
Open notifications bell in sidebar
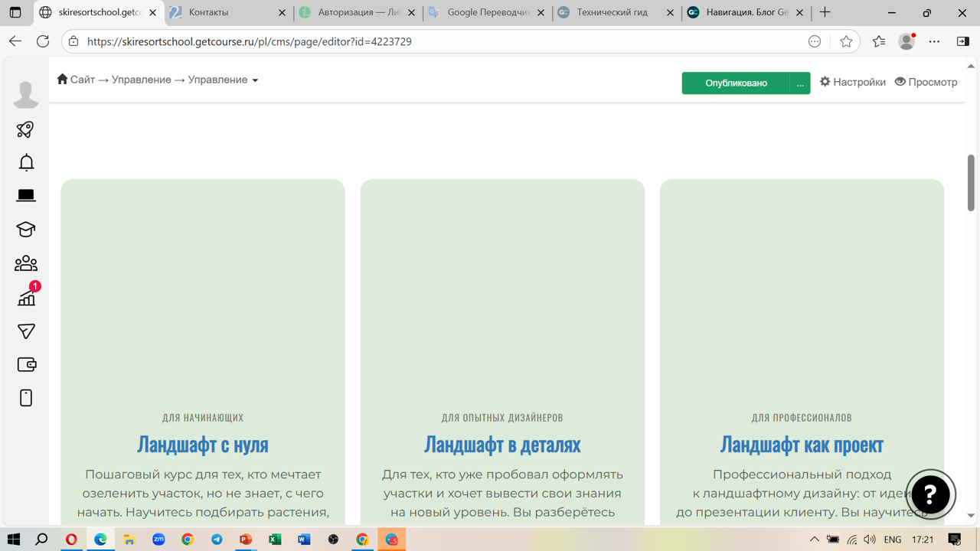(26, 162)
